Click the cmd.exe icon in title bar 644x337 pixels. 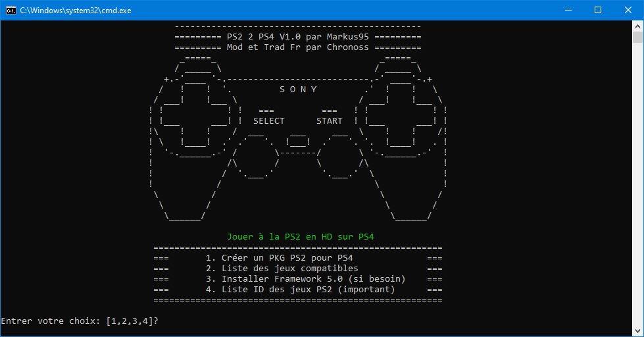coord(10,11)
